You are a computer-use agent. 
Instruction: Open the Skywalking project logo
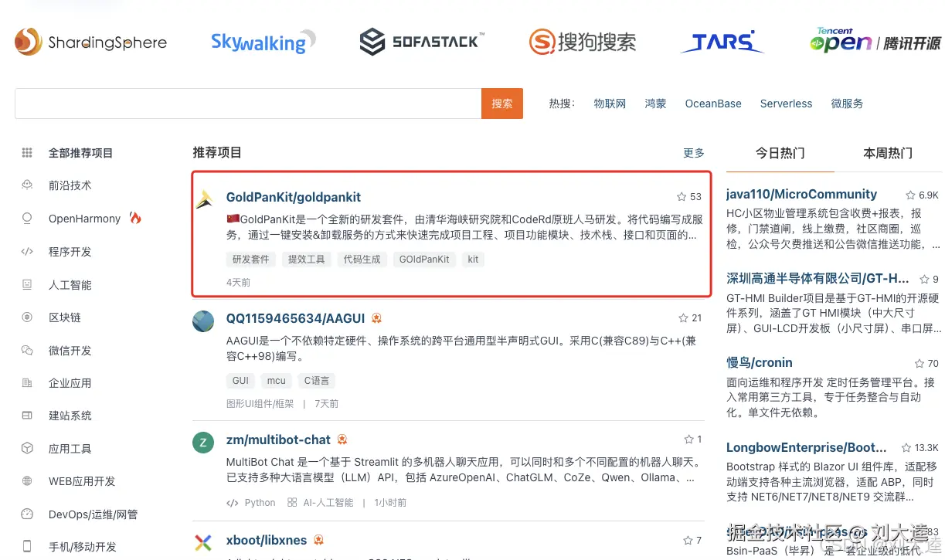263,42
